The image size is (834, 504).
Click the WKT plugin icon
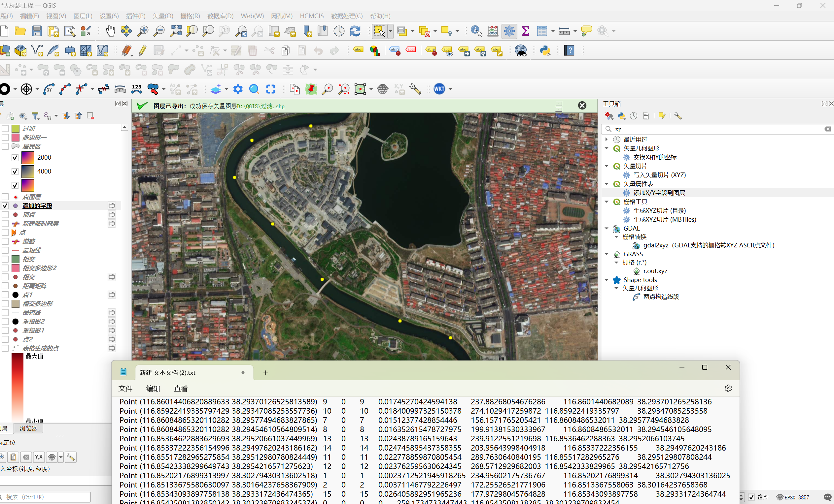439,89
